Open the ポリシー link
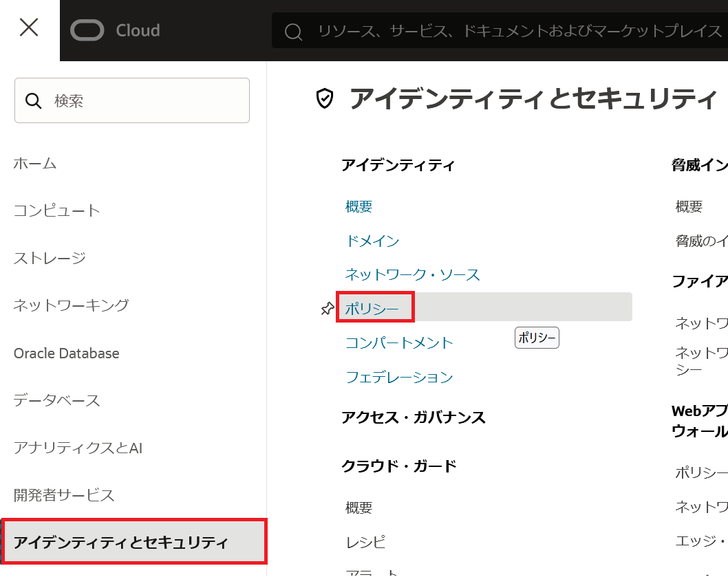 [372, 309]
